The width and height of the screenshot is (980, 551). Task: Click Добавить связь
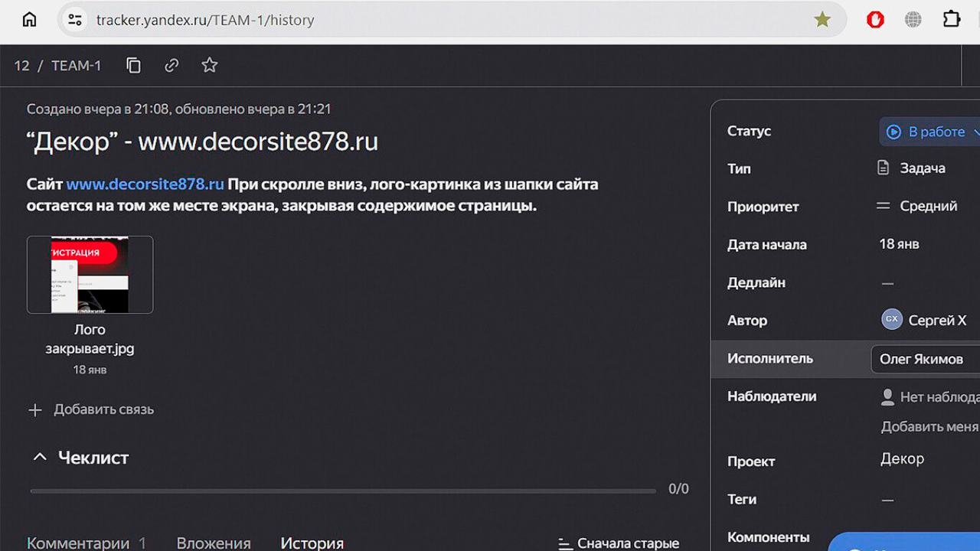tap(103, 409)
